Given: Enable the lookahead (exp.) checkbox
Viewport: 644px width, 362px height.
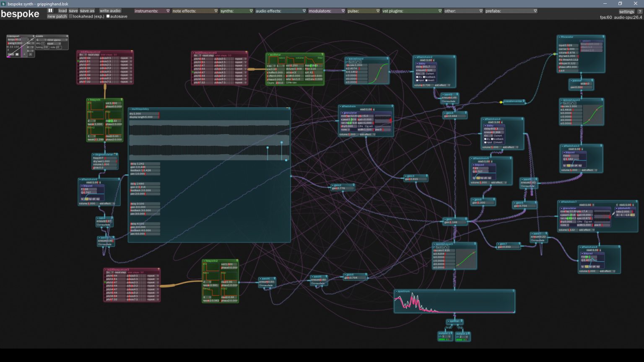Looking at the screenshot, I should pyautogui.click(x=70, y=16).
